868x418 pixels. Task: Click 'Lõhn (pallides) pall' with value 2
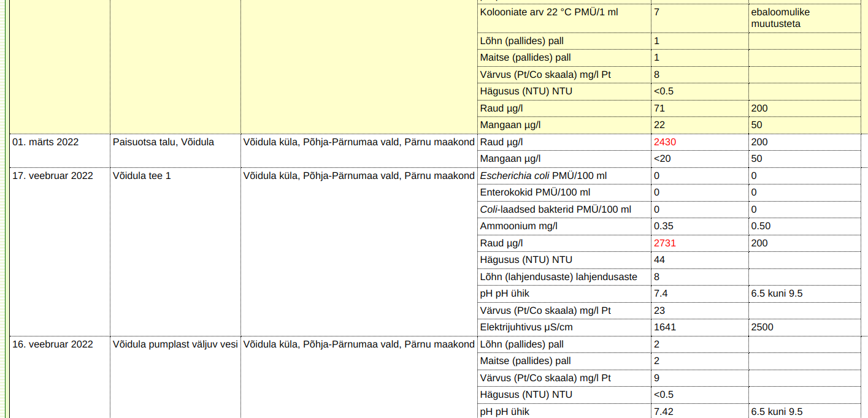(564, 344)
